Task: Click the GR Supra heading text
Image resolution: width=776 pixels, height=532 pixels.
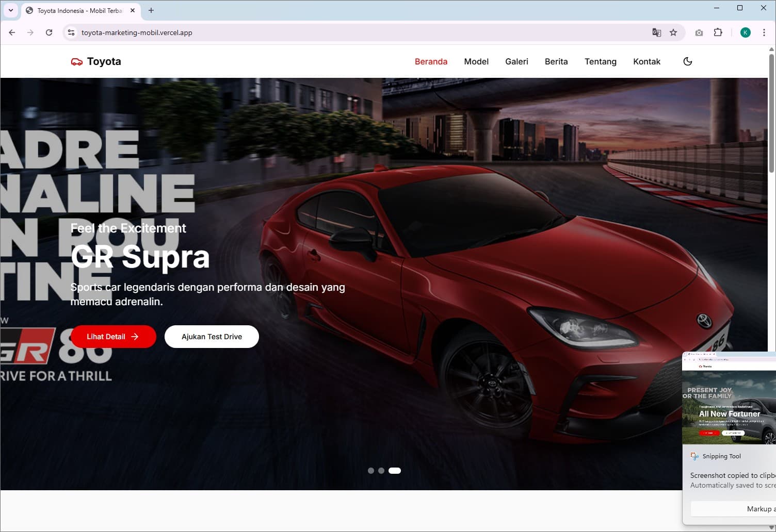Action: [x=140, y=257]
